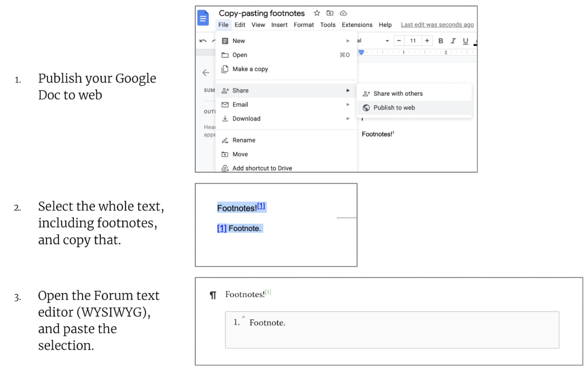Increase font size with plus button

click(x=427, y=41)
